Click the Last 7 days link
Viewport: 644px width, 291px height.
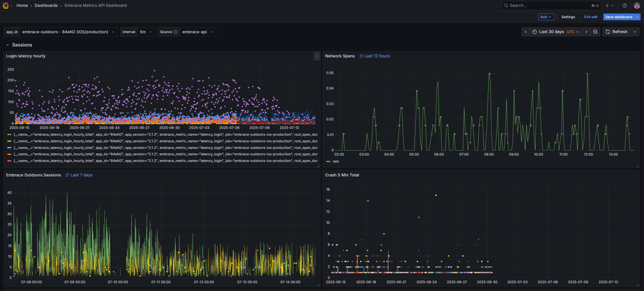point(82,175)
